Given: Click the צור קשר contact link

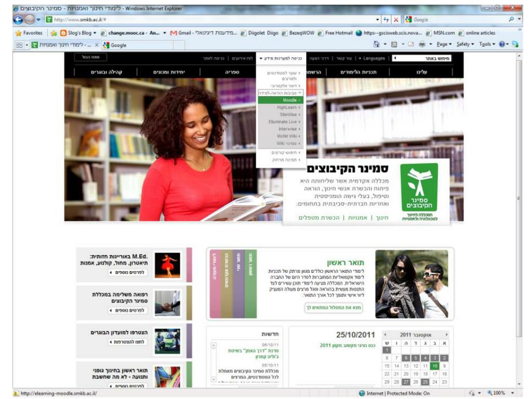Looking at the screenshot, I should (x=344, y=58).
